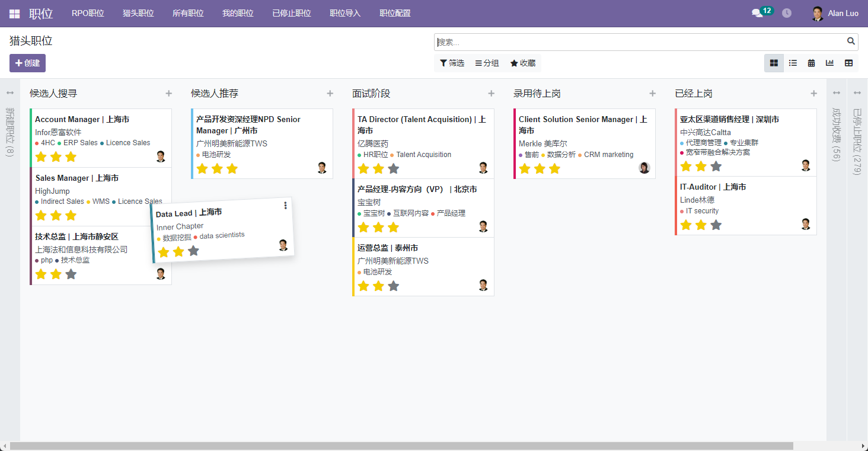Add a card to the 候选人搜寻 column
This screenshot has width=868, height=451.
[168, 94]
